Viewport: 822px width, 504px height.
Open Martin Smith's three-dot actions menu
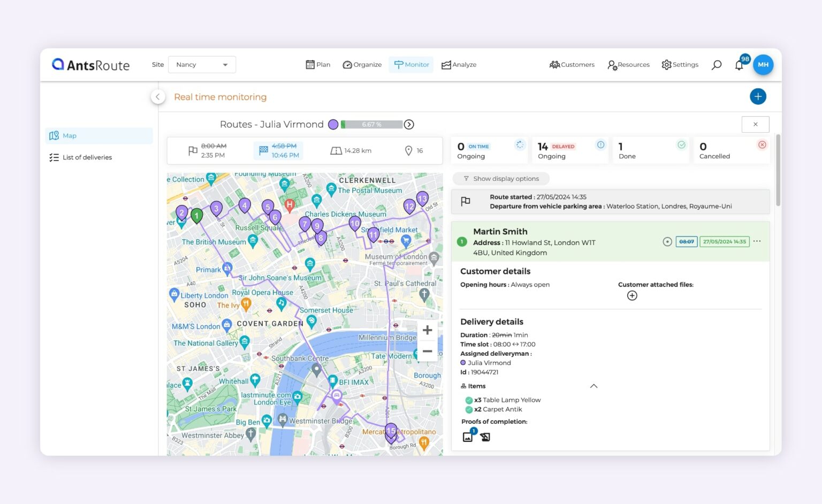pos(757,241)
